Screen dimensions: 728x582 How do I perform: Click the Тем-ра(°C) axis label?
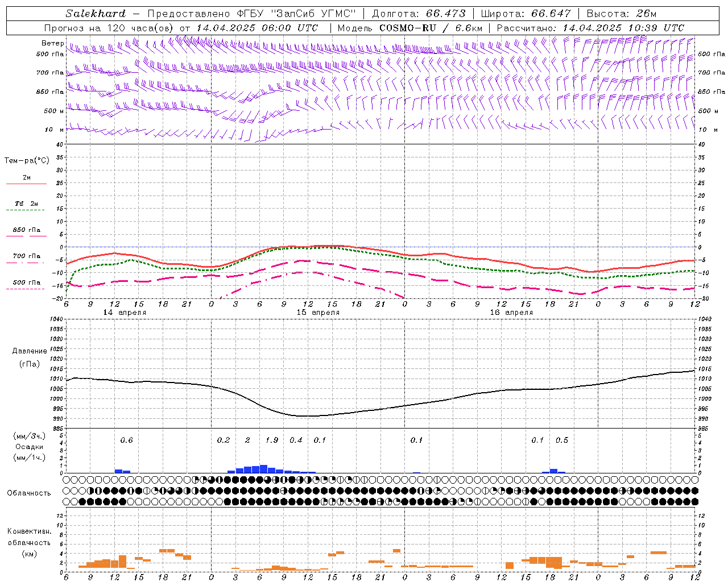pyautogui.click(x=27, y=161)
